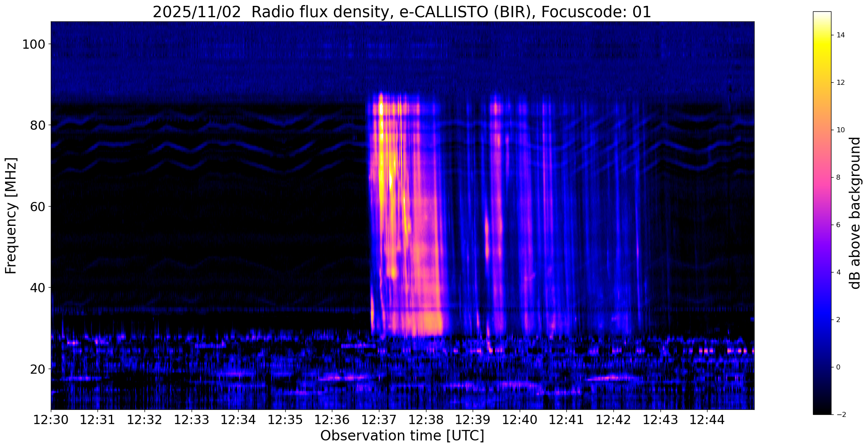Click the colorbar gradient strip
Viewport: 868px width, 448px height.
[822, 213]
